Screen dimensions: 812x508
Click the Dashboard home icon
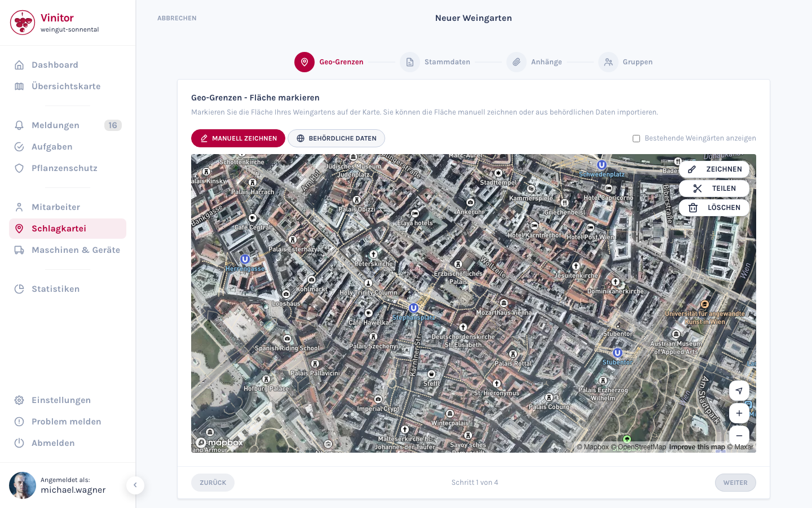click(19, 65)
